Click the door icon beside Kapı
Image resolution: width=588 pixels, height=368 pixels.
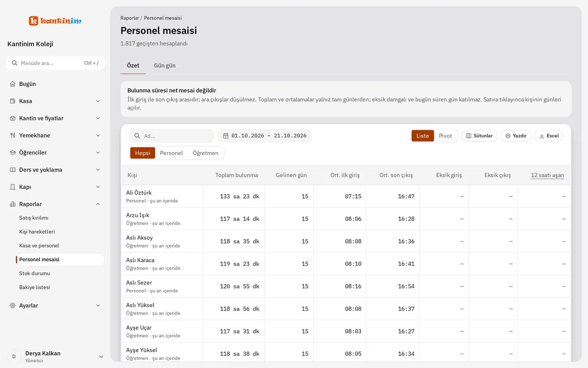(x=13, y=187)
